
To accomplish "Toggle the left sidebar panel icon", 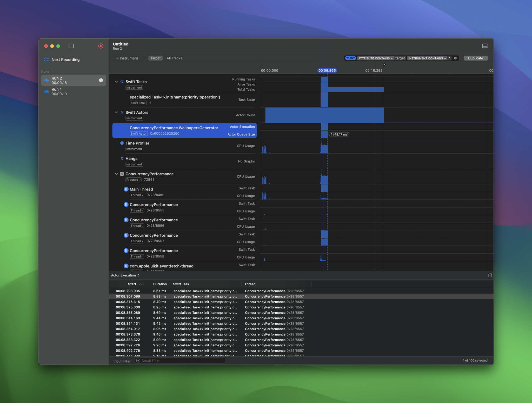I will coord(71,46).
